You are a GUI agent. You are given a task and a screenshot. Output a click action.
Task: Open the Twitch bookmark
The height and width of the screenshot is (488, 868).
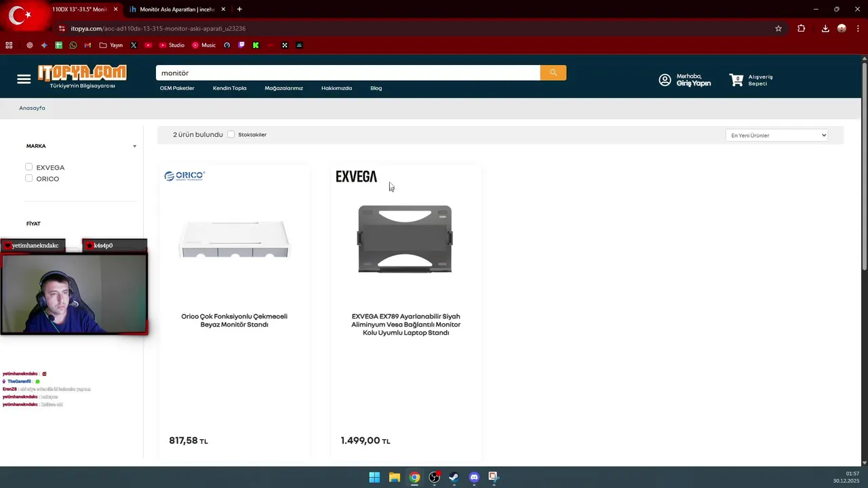pyautogui.click(x=241, y=45)
